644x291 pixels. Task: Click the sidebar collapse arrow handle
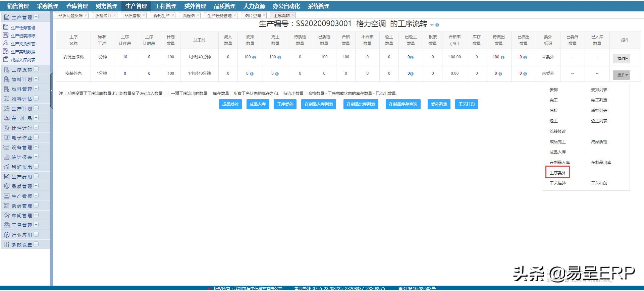pos(52,91)
